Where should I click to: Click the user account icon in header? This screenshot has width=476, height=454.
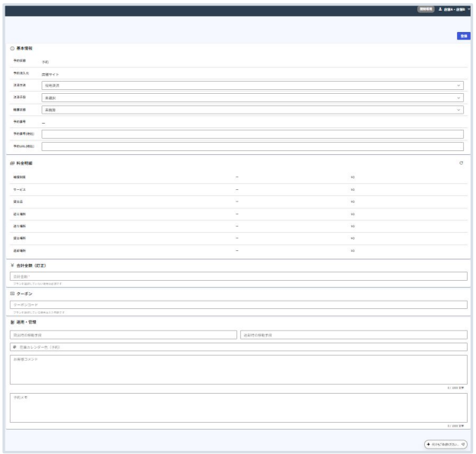pyautogui.click(x=440, y=9)
